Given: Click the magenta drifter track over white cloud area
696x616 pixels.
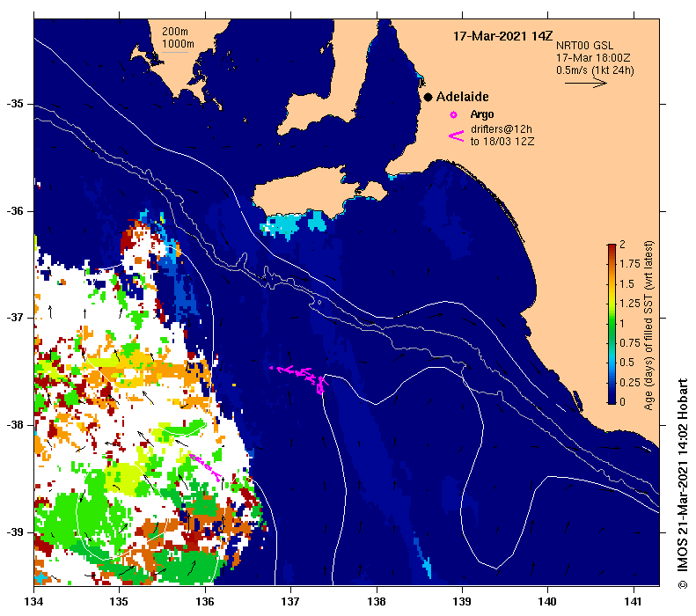Looking at the screenshot, I should pyautogui.click(x=205, y=466).
